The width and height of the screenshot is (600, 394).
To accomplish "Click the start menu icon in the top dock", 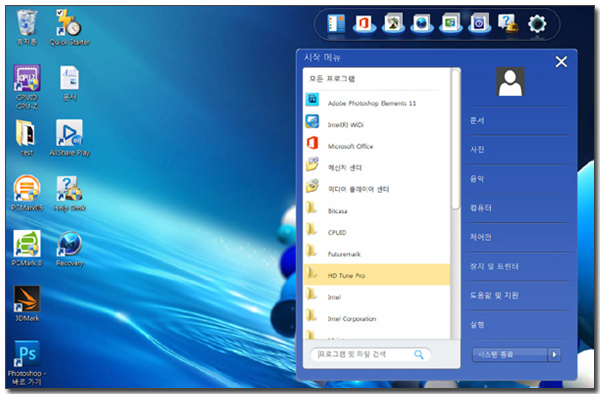I will click(337, 24).
